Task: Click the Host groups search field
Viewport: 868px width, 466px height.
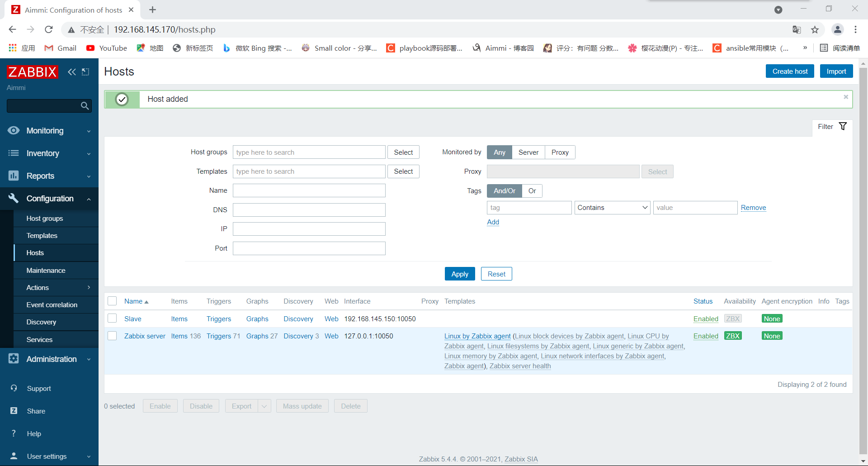Action: tap(309, 152)
